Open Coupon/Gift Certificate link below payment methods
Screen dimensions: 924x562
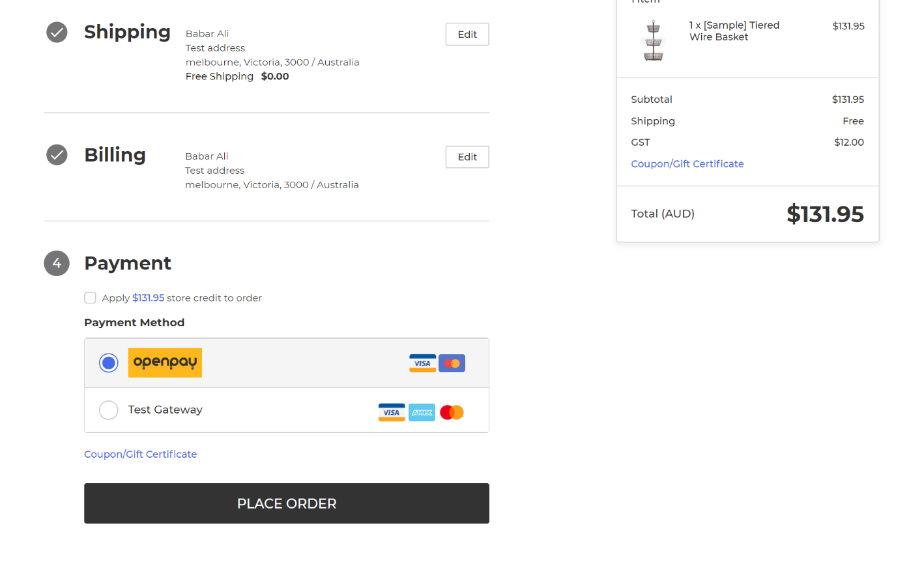tap(140, 455)
